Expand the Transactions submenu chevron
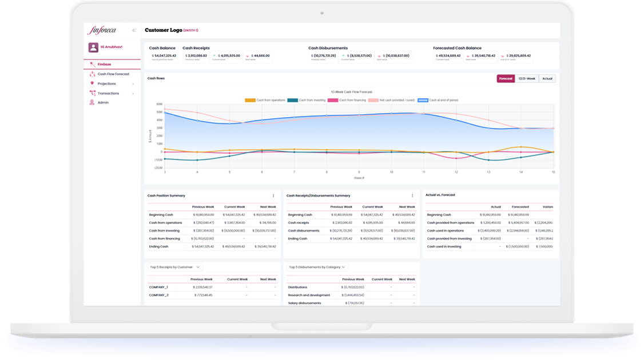 point(133,94)
